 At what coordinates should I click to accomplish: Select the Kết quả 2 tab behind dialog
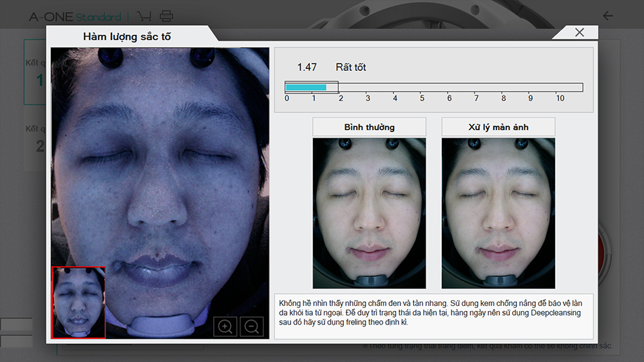coord(35,138)
